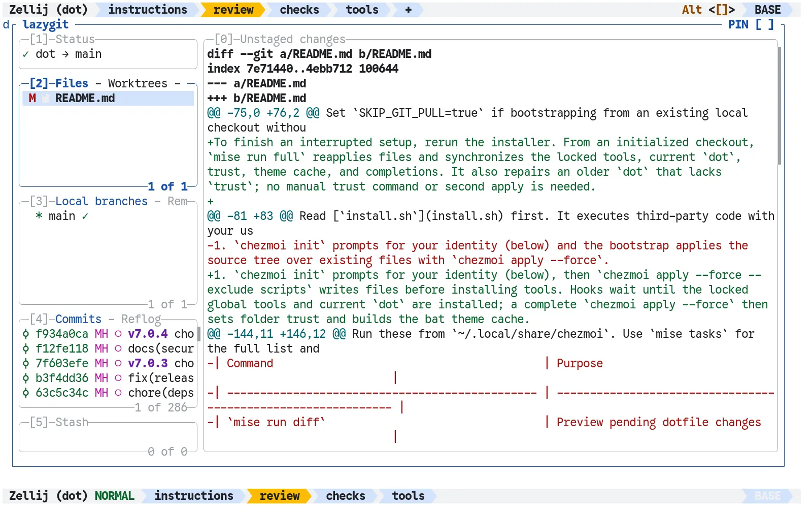
Task: Click the diff panel scrollbar thumb
Action: [779, 106]
